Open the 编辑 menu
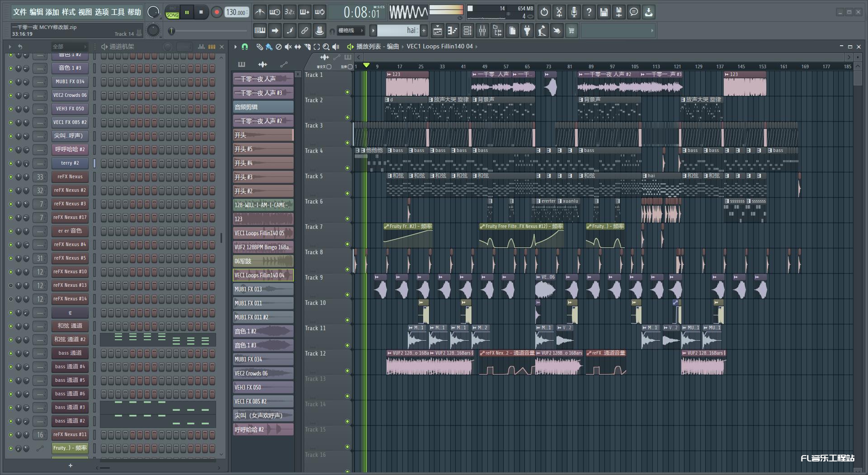This screenshot has height=475, width=868. (36, 12)
